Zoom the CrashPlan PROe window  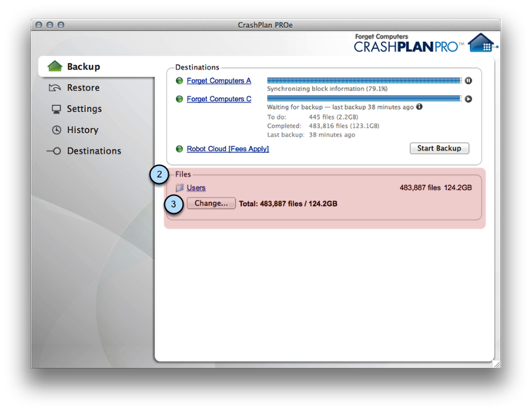[x=61, y=25]
